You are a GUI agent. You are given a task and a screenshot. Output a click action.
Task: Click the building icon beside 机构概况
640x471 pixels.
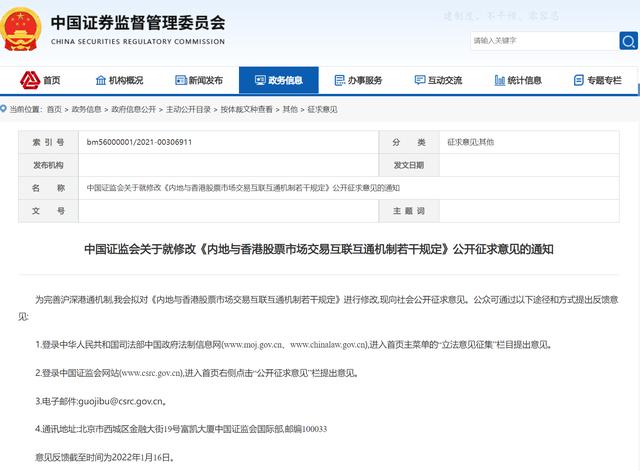point(100,80)
